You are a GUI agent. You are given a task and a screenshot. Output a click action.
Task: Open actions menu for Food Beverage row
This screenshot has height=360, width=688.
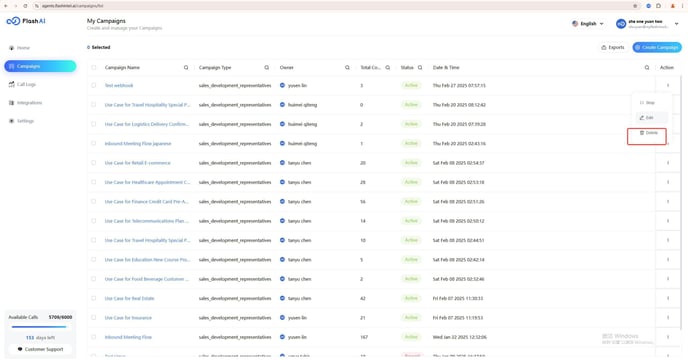coord(668,279)
